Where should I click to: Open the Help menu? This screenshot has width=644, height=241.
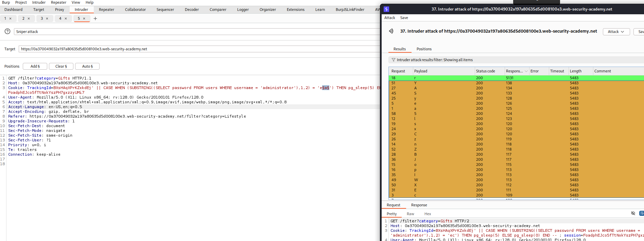click(89, 2)
